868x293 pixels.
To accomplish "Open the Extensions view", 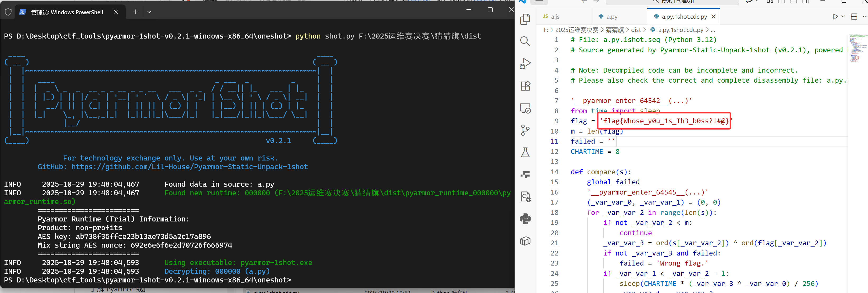I will tap(525, 86).
